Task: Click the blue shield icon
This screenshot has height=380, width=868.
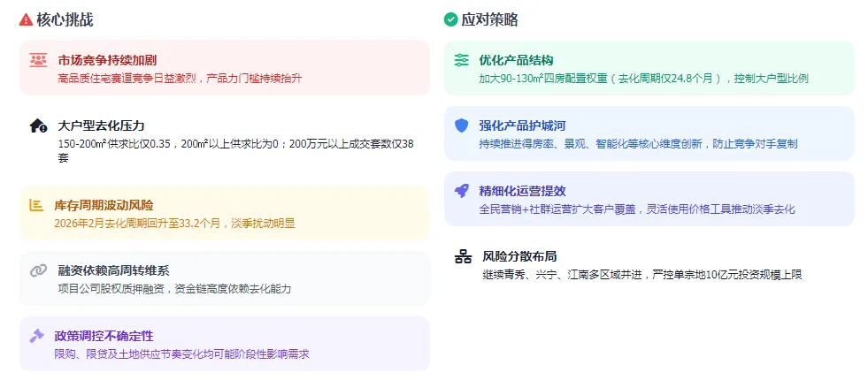Action: pos(461,125)
